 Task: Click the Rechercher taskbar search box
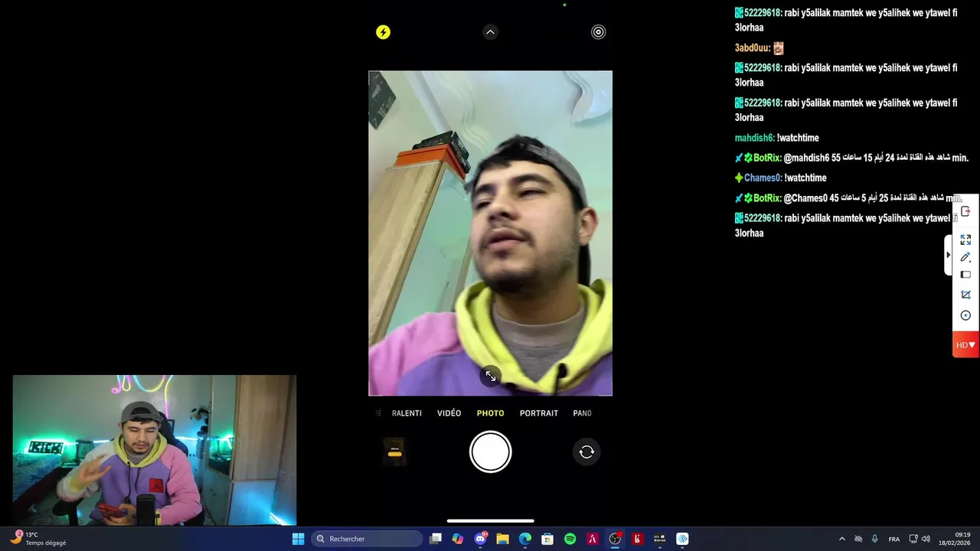(x=367, y=539)
